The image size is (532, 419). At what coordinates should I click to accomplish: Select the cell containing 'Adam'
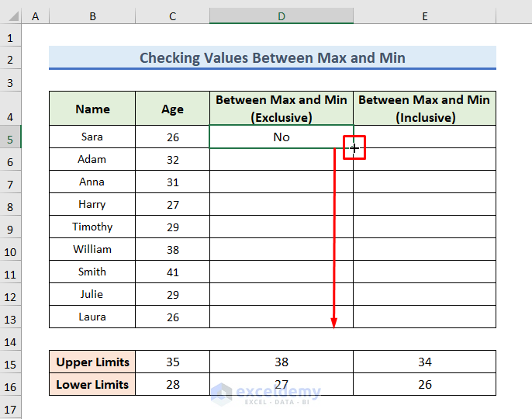click(x=92, y=159)
